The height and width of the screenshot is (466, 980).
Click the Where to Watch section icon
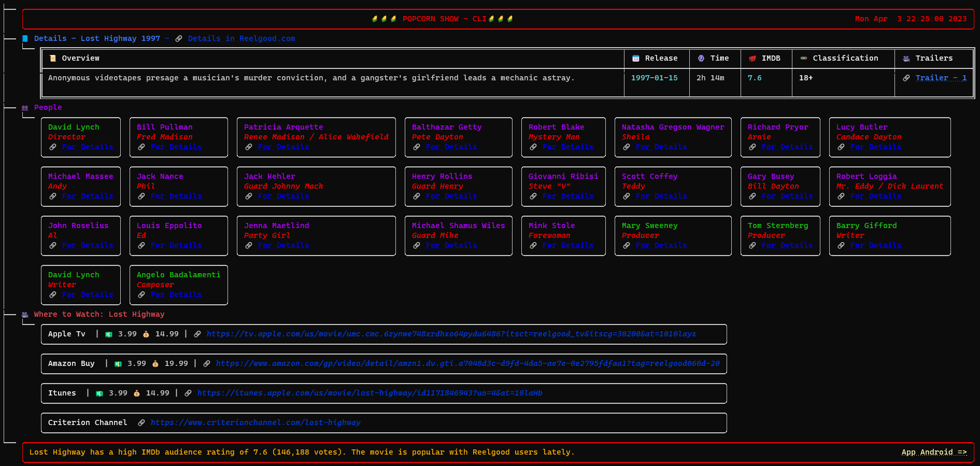click(x=25, y=315)
